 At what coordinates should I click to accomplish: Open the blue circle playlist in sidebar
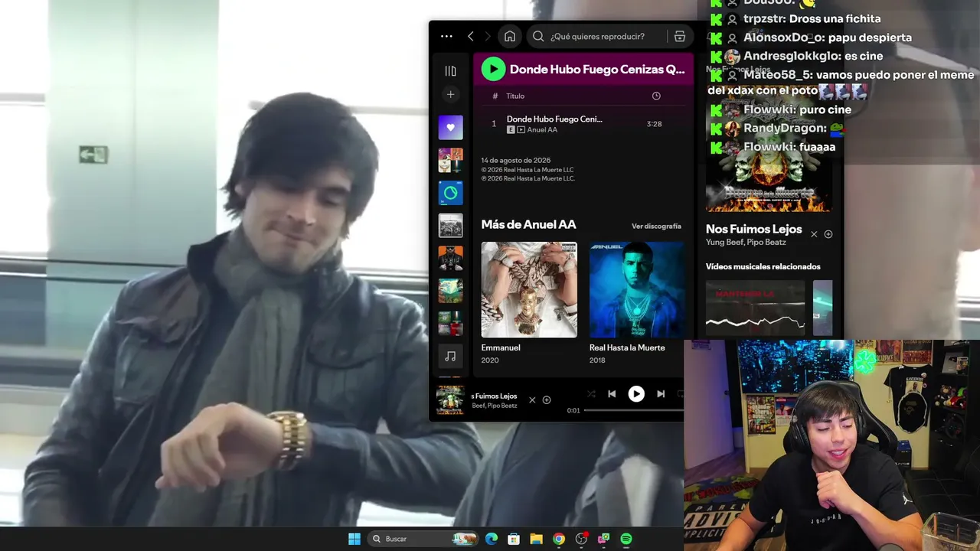(x=450, y=193)
